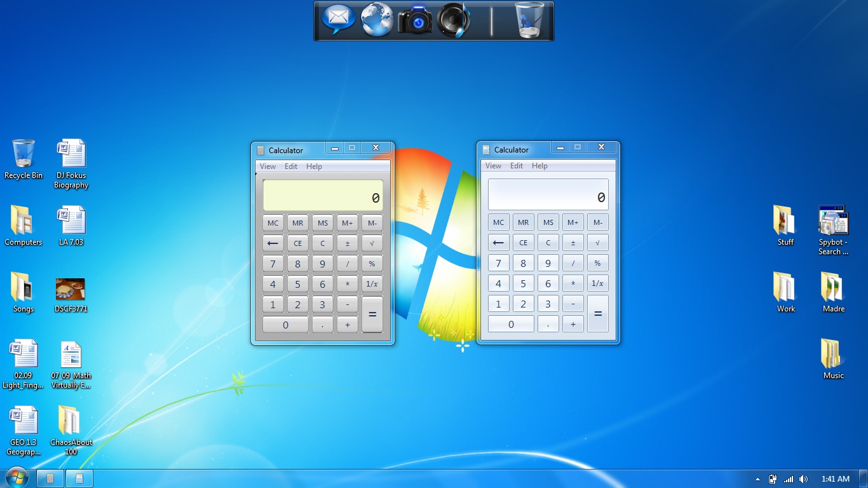Select the 02.09 Light_Fing document icon
Viewport: 868px width, 488px height.
(x=24, y=364)
